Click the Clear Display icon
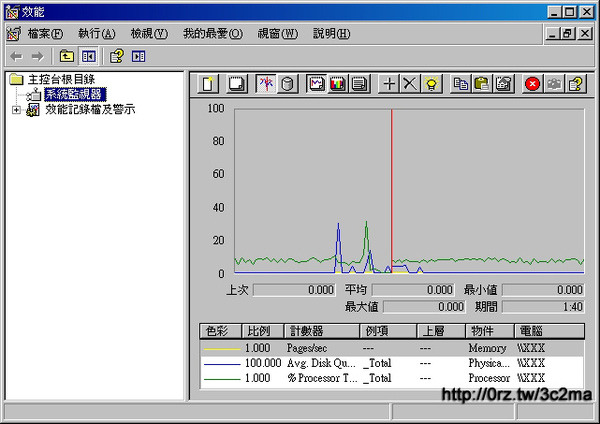Viewport: 600px width, 424px height. pyautogui.click(x=237, y=84)
